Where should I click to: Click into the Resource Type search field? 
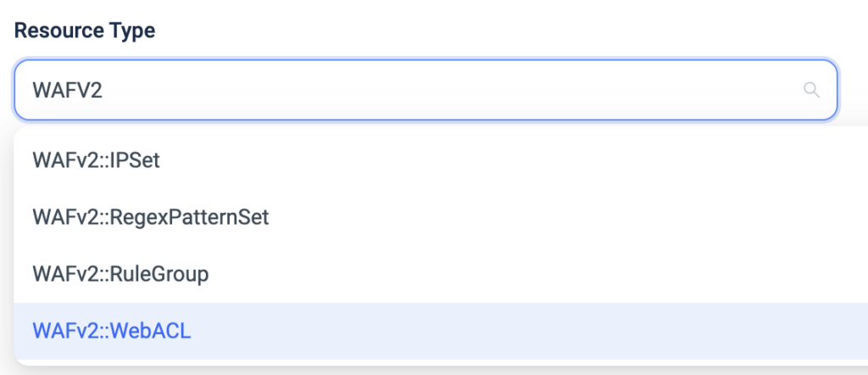pos(426,90)
